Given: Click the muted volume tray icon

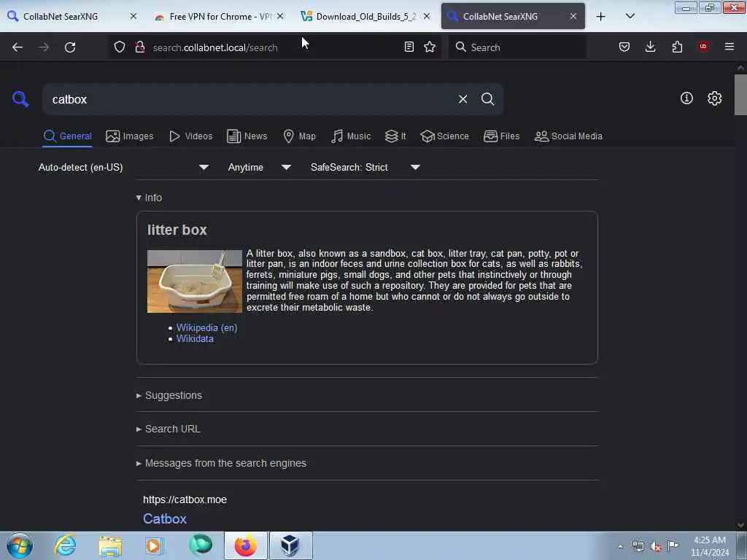Looking at the screenshot, I should click(656, 547).
